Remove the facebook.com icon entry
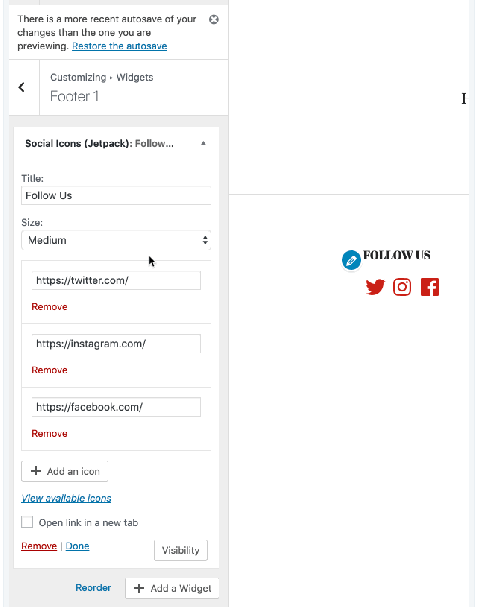478x607 pixels. pyautogui.click(x=50, y=434)
